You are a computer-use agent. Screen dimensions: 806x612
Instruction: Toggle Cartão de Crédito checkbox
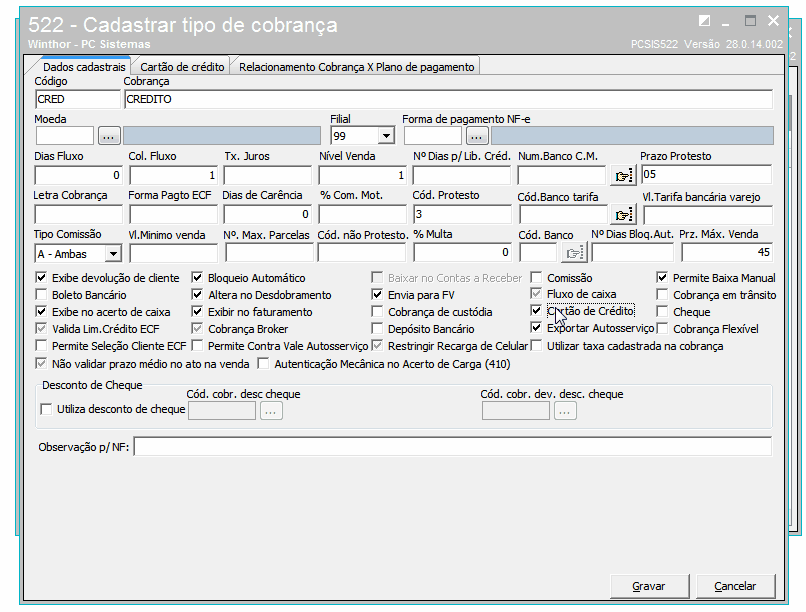[x=536, y=311]
